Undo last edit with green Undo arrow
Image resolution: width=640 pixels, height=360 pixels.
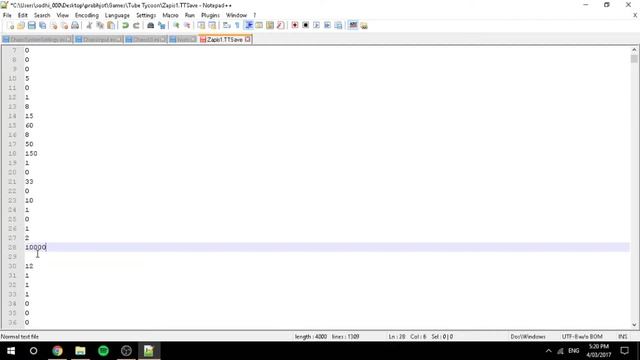click(x=125, y=26)
